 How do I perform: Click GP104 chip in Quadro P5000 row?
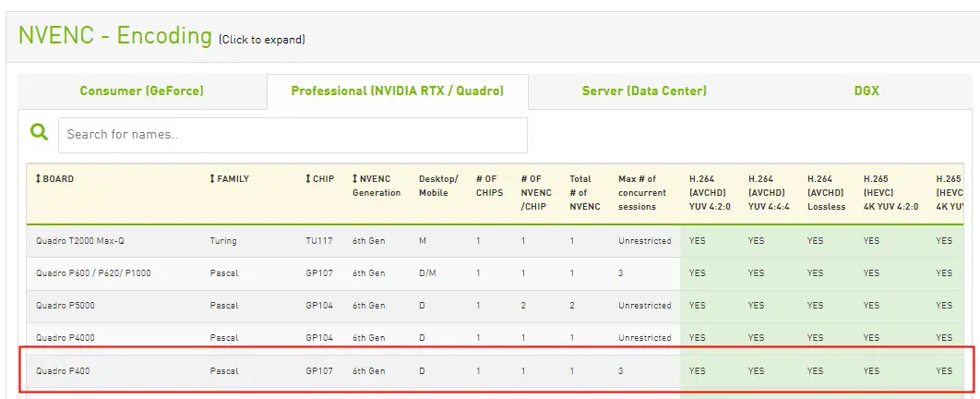319,306
